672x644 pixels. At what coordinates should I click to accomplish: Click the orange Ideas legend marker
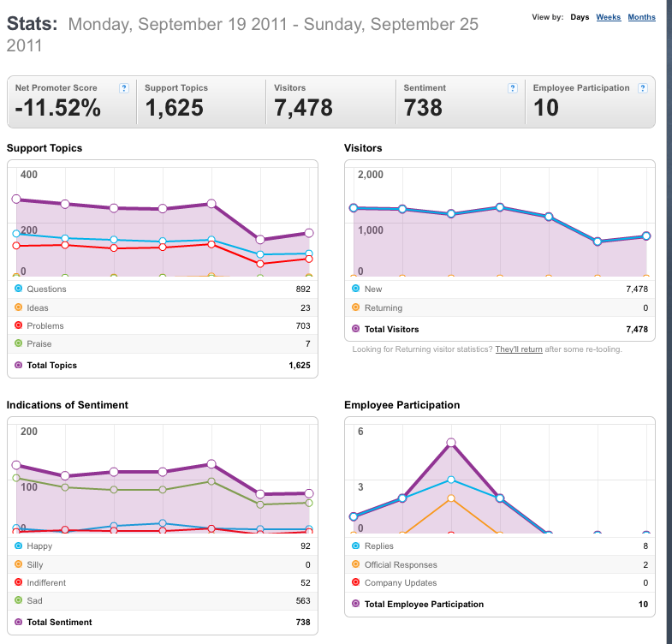tap(19, 307)
